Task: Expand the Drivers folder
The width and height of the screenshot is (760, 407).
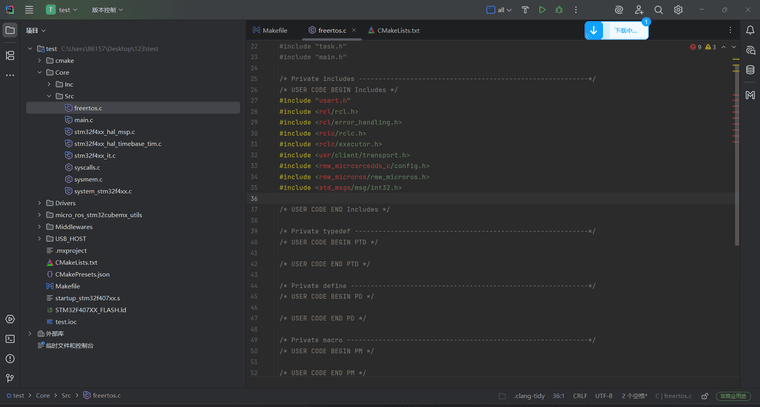Action: [40, 203]
